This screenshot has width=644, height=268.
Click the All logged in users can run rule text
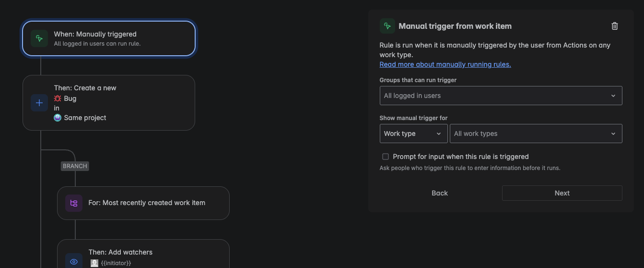click(x=97, y=44)
